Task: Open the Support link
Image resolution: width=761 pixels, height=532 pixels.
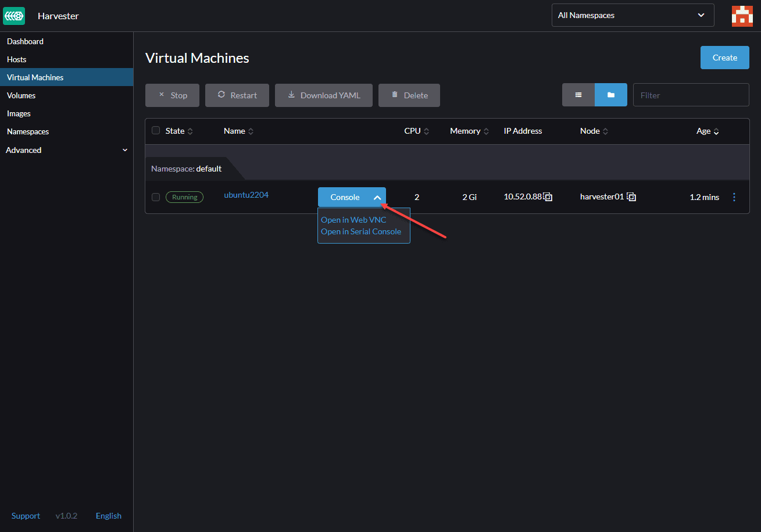Action: pyautogui.click(x=26, y=516)
